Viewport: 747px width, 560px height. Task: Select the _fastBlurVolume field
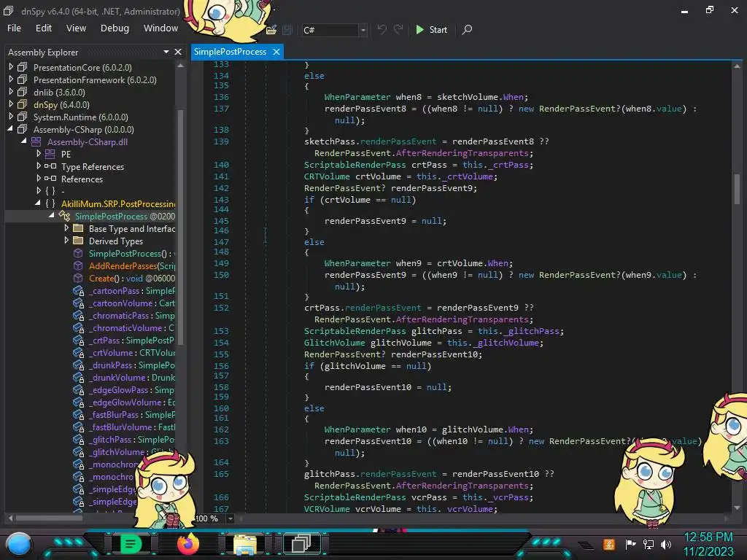[132, 427]
